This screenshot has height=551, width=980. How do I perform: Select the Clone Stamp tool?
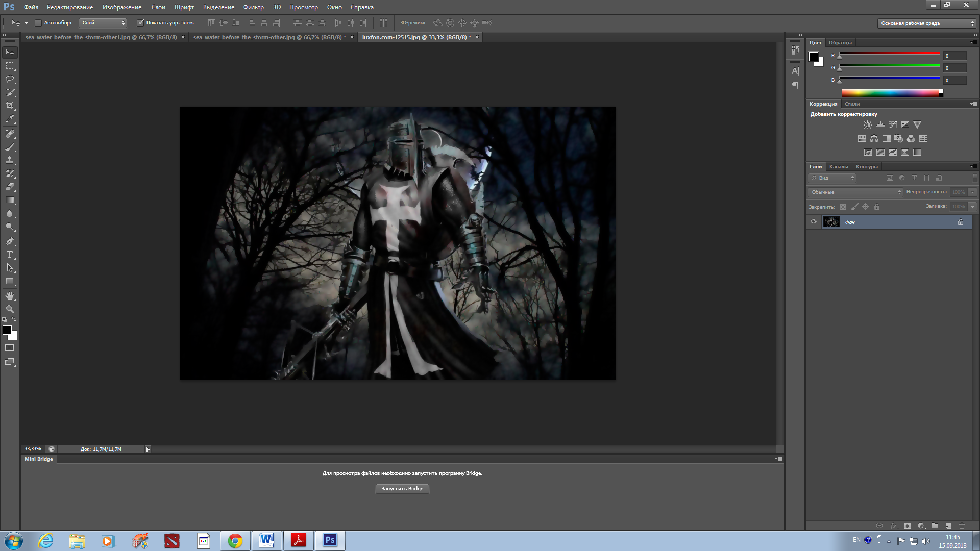(x=10, y=160)
